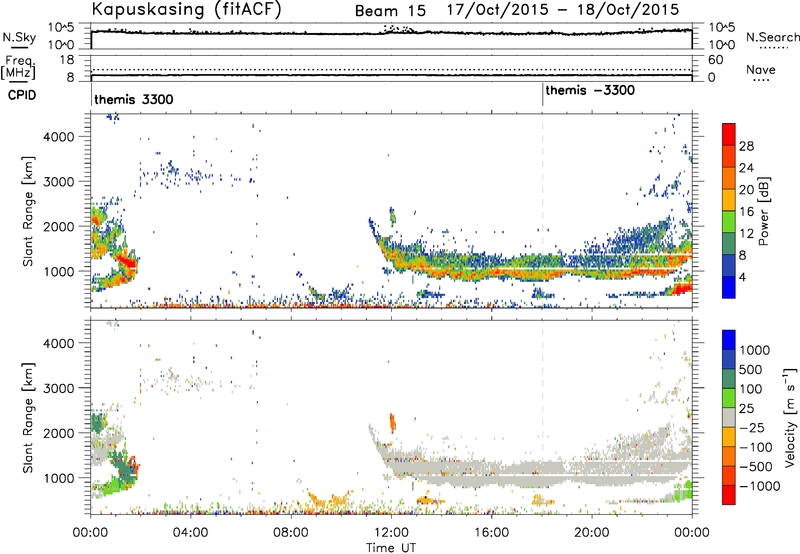Image resolution: width=800 pixels, height=554 pixels.
Task: Click the 'themis -3300' CPID text
Action: tap(590, 90)
